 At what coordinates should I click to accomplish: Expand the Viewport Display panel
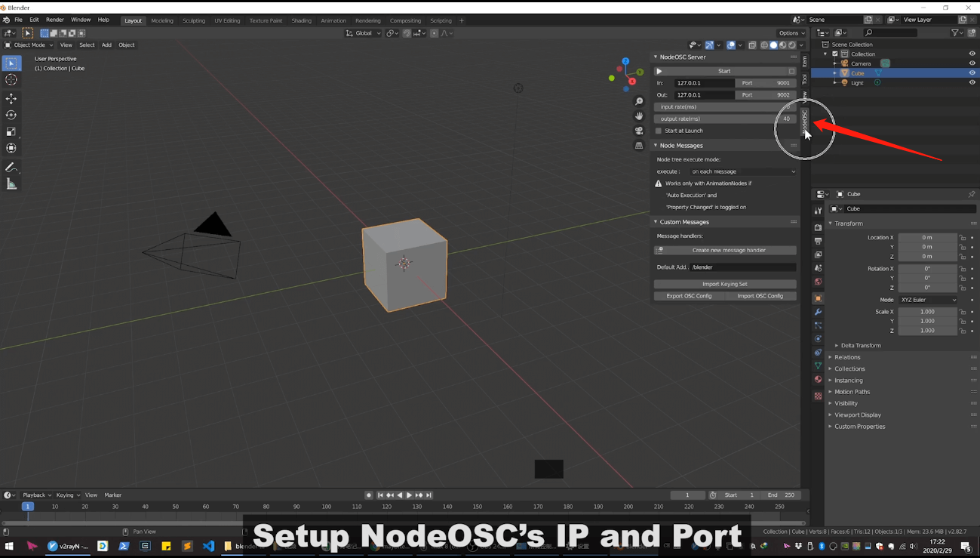[x=856, y=415]
